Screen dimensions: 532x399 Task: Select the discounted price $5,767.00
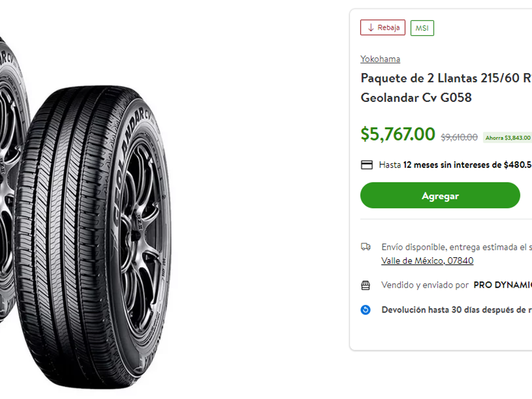(397, 134)
